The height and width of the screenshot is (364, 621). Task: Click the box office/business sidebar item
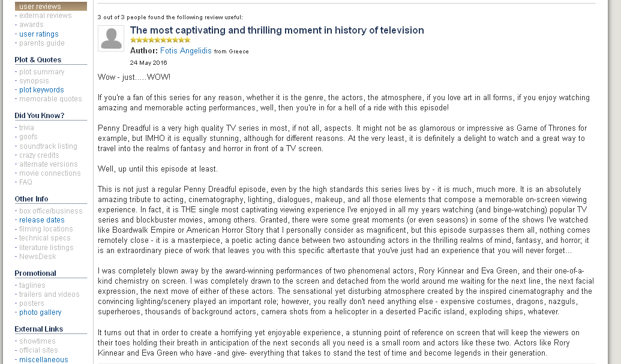pyautogui.click(x=51, y=211)
